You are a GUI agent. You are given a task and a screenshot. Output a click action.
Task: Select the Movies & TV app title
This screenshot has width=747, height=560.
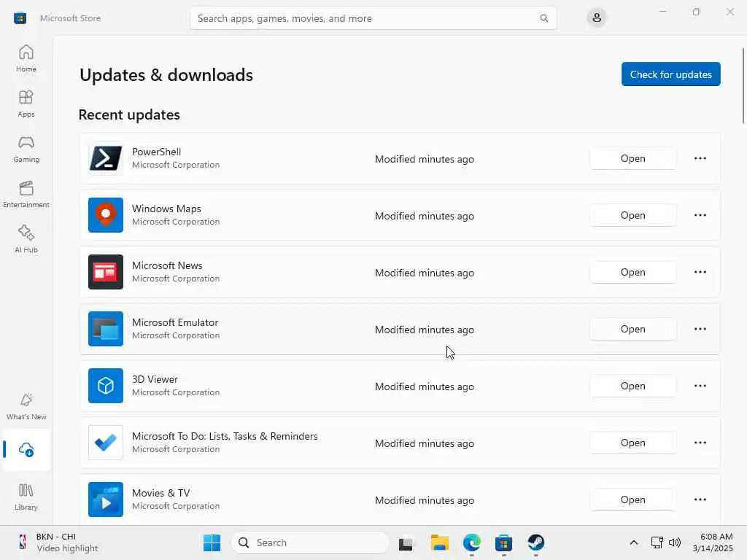(161, 493)
